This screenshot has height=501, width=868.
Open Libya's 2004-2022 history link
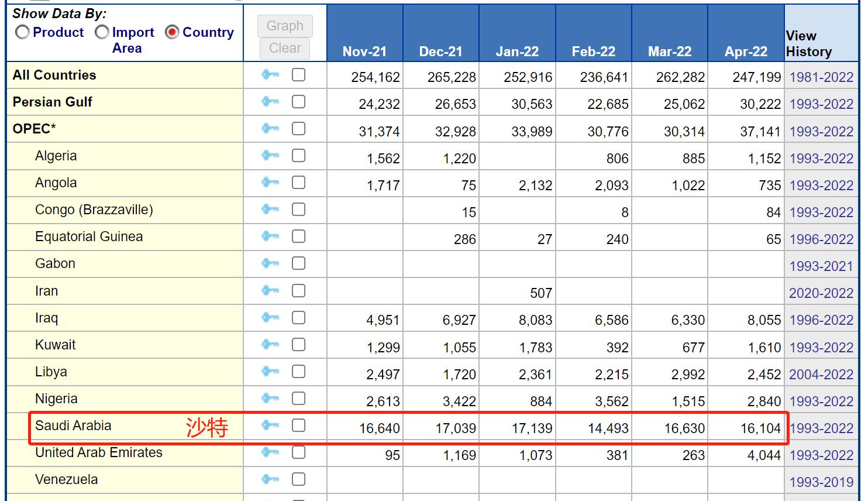click(x=821, y=374)
